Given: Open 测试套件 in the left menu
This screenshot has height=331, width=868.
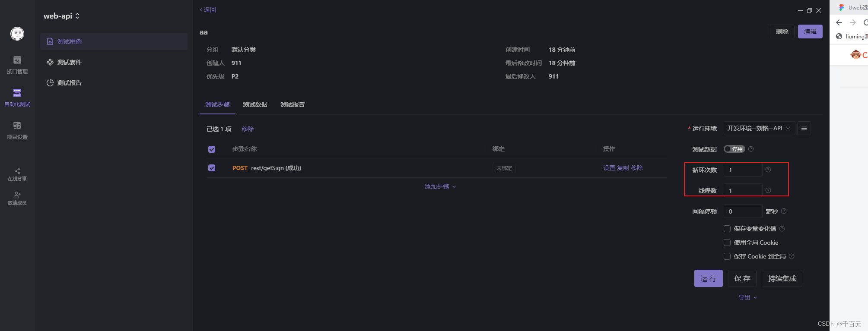Looking at the screenshot, I should click(x=114, y=62).
